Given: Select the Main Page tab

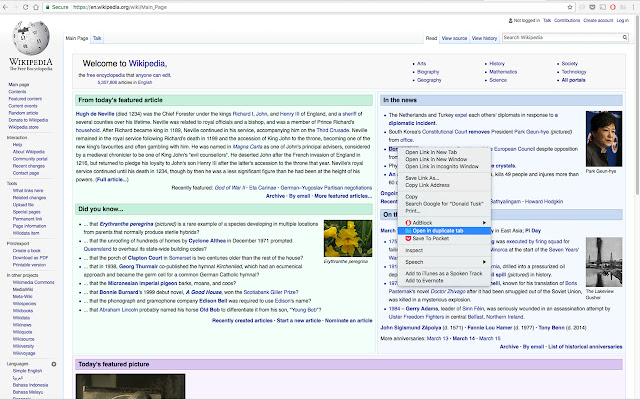Looking at the screenshot, I should point(77,38).
